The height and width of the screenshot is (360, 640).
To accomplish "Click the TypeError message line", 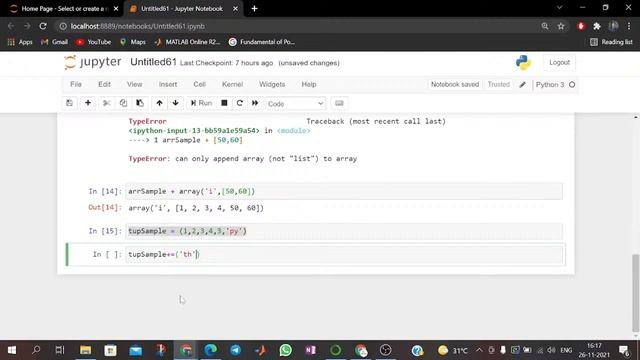I will (242, 159).
